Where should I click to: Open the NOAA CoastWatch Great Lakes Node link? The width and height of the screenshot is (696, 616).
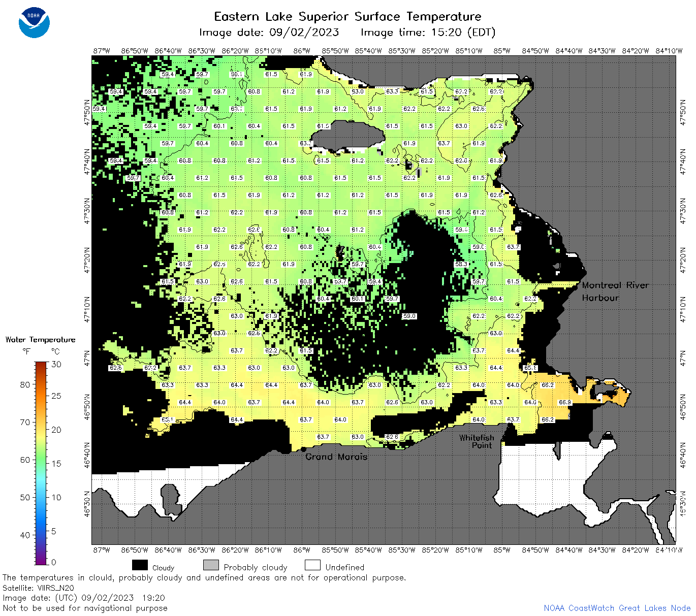pos(617,608)
